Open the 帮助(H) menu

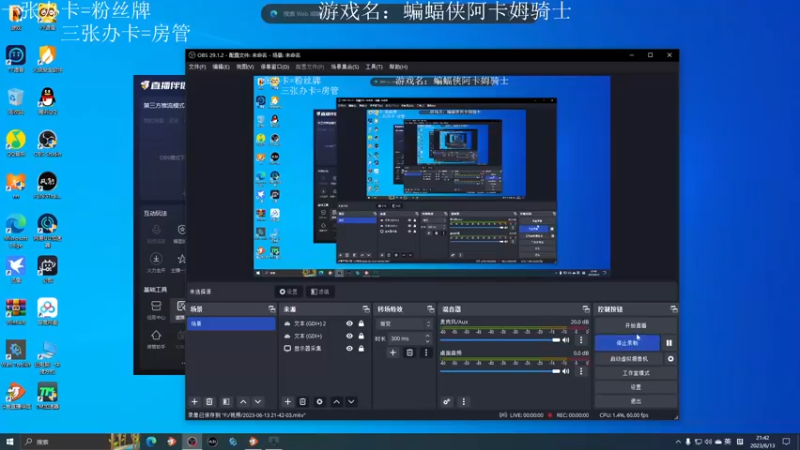point(398,67)
